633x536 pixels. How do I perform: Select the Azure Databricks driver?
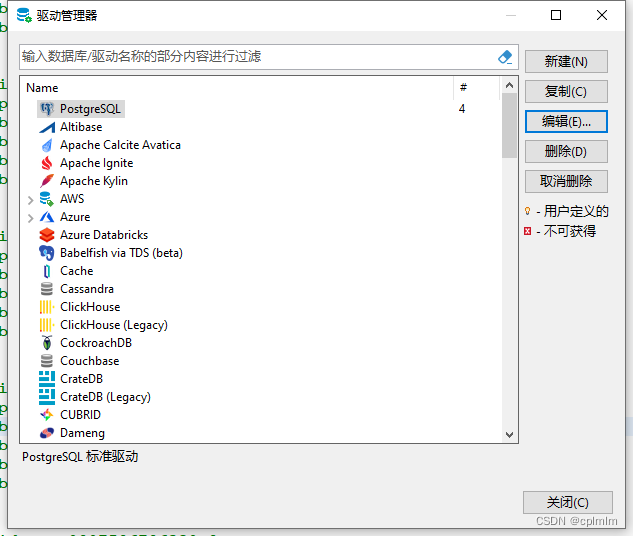tap(104, 235)
